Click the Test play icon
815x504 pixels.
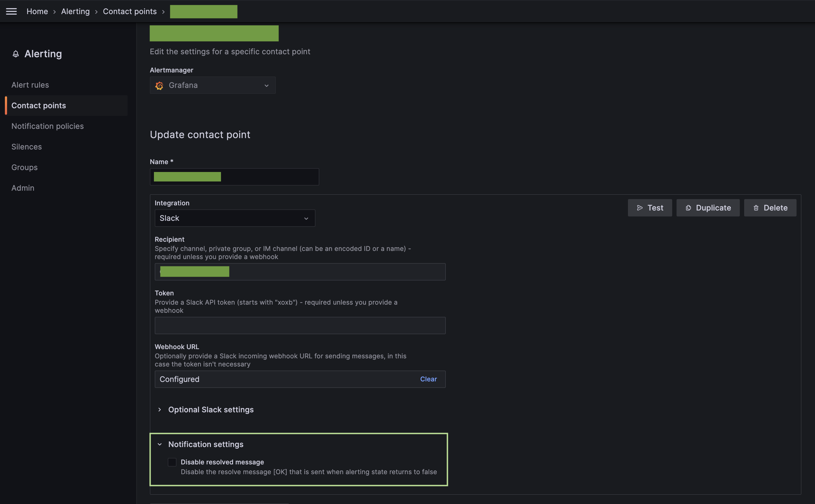[x=640, y=208]
